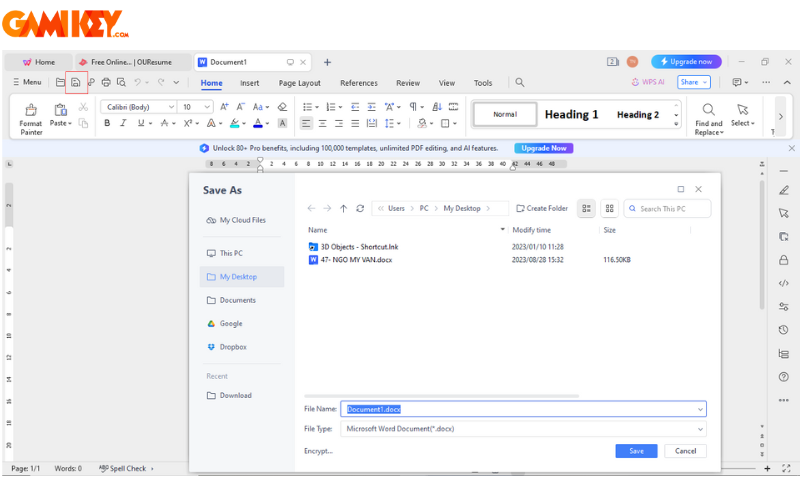The image size is (800, 500).
Task: Pick the font color swatch
Action: point(258,123)
